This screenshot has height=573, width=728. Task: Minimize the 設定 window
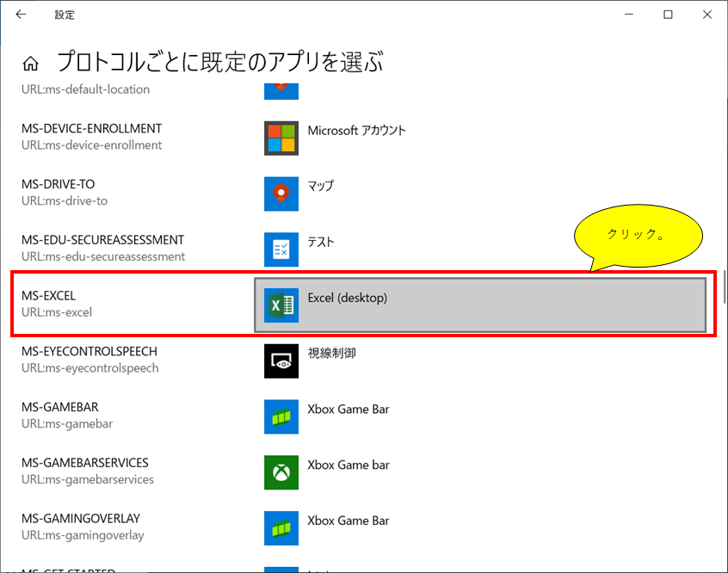click(629, 15)
